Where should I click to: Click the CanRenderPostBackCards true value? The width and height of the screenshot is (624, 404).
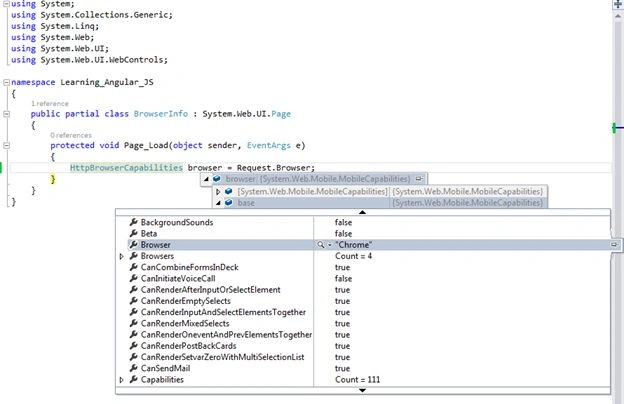click(342, 345)
